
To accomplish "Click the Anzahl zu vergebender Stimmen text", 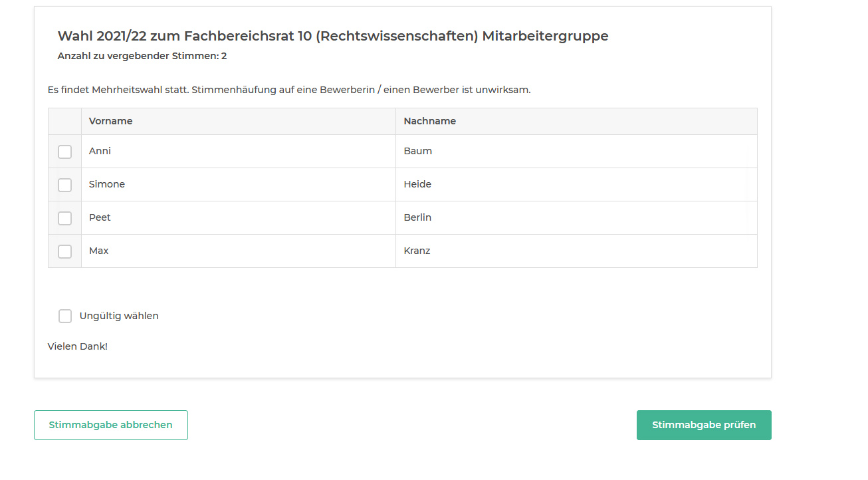I will coord(142,56).
